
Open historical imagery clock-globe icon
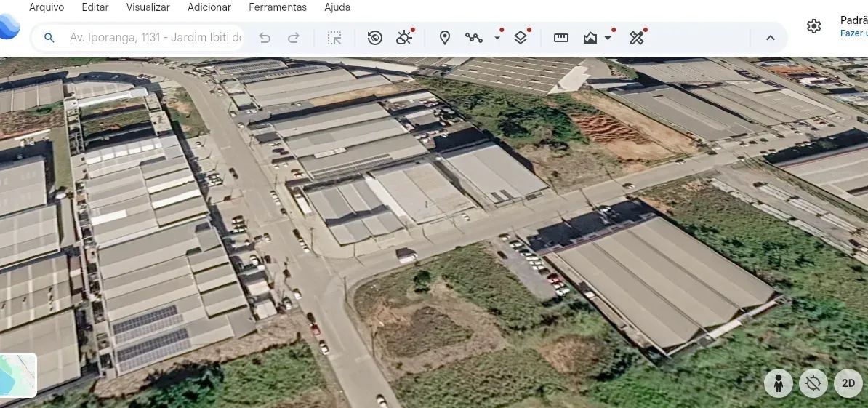(x=375, y=38)
